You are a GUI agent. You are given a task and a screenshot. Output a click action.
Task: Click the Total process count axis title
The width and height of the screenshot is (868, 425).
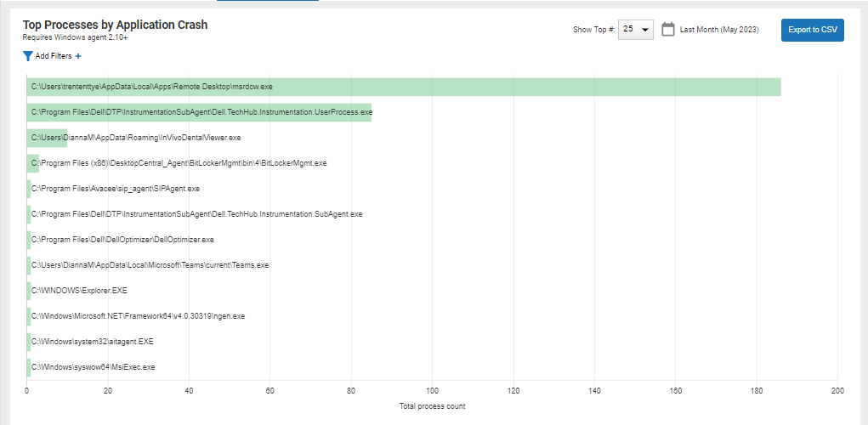[432, 406]
